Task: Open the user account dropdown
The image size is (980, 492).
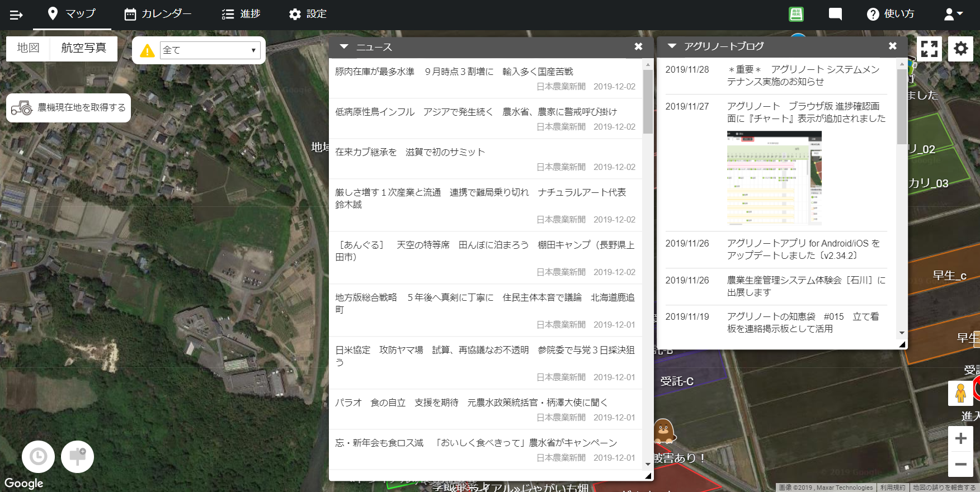Action: click(953, 14)
